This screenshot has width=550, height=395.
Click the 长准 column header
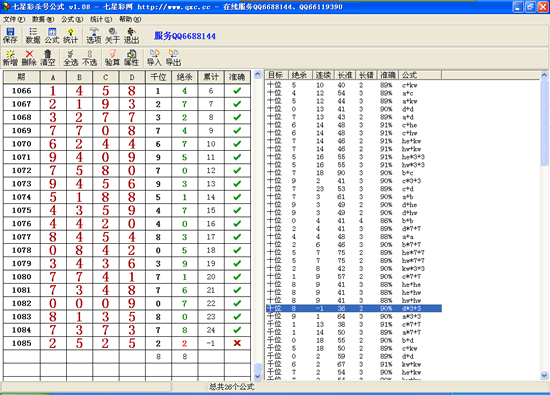click(x=345, y=75)
